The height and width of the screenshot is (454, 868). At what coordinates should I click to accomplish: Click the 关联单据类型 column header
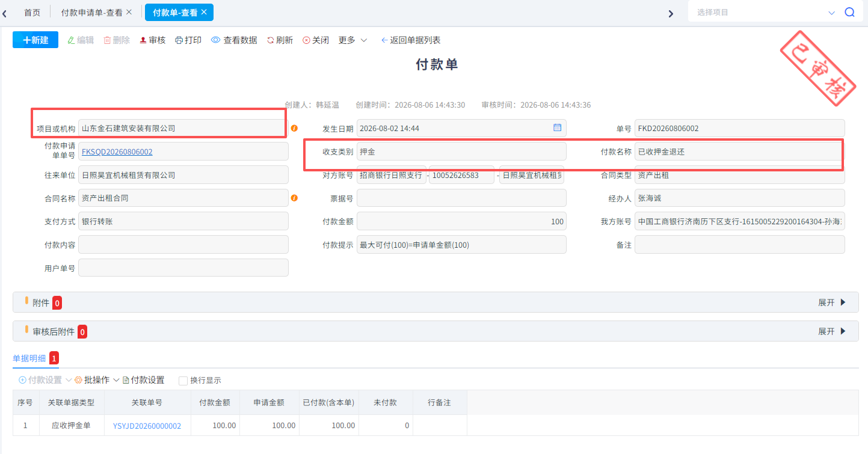(71, 402)
